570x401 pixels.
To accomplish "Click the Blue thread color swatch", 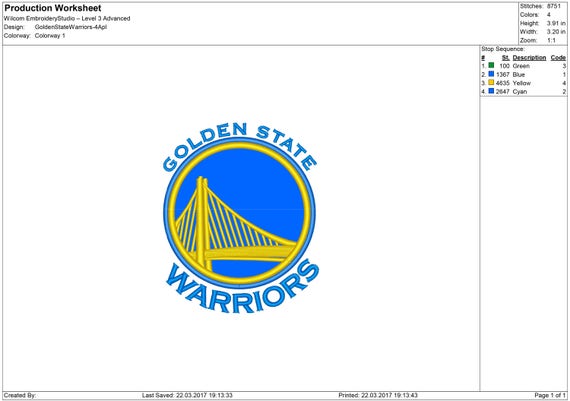I will click(x=491, y=74).
